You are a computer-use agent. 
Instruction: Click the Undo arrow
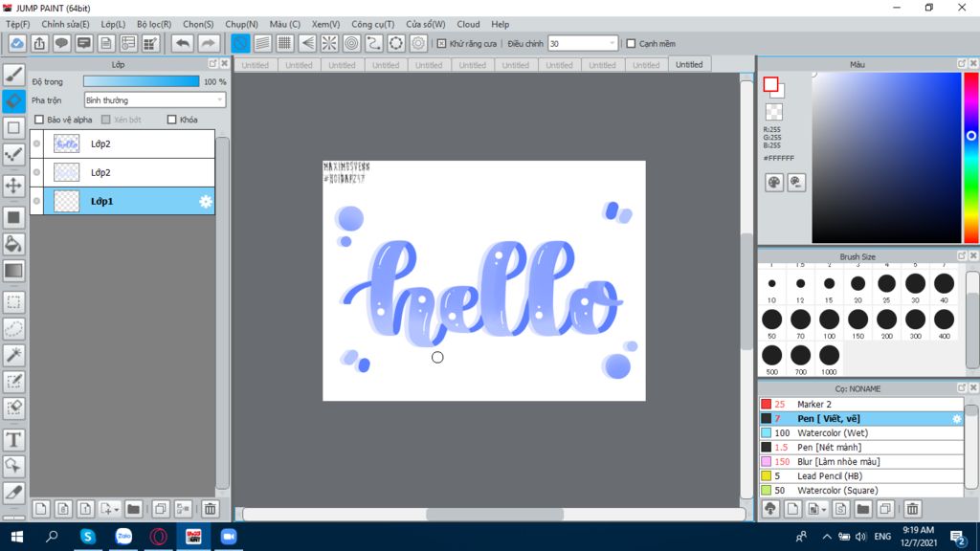coord(183,44)
